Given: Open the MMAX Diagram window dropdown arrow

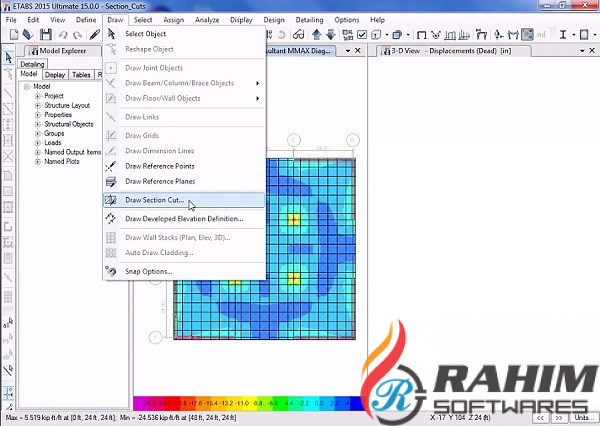Looking at the screenshot, I should tap(348, 51).
